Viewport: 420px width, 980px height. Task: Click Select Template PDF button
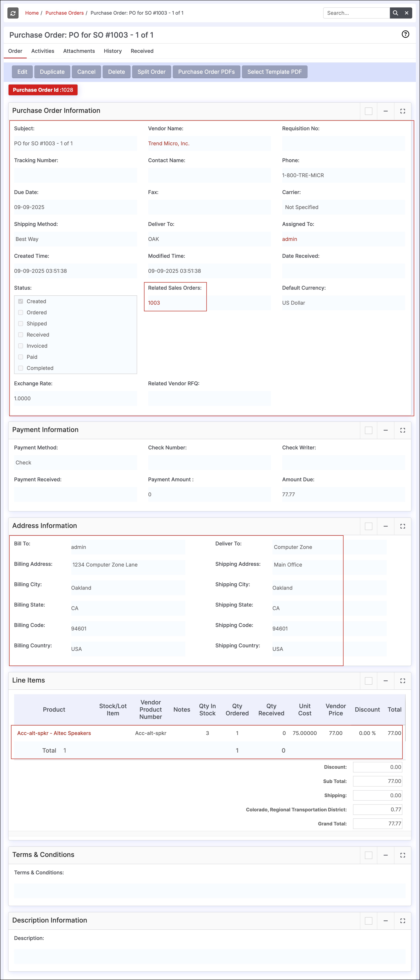coord(275,72)
